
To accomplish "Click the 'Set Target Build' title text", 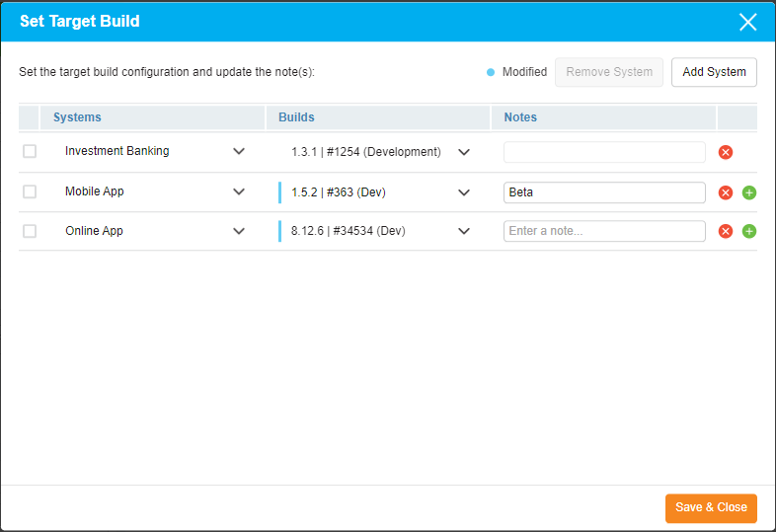I will [x=80, y=22].
